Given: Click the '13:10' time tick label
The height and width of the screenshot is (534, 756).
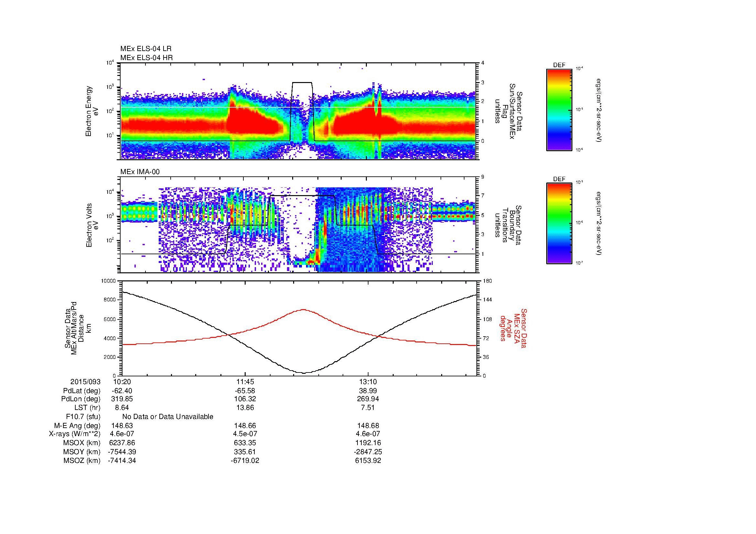Looking at the screenshot, I should click(368, 382).
